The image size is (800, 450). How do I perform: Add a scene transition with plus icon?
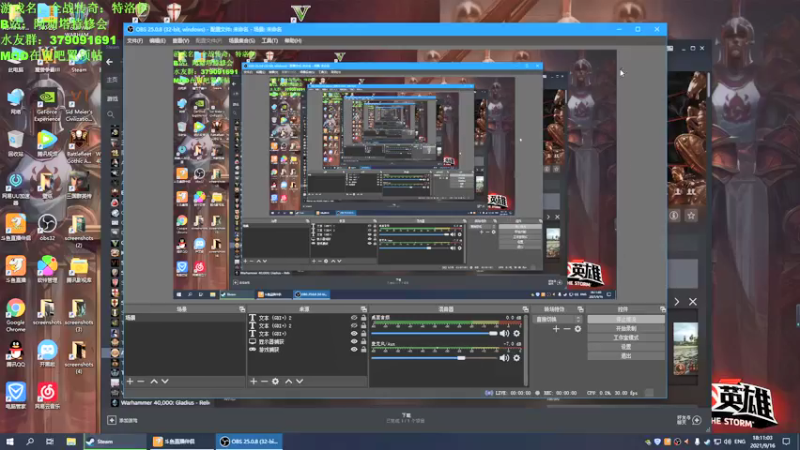coord(556,329)
